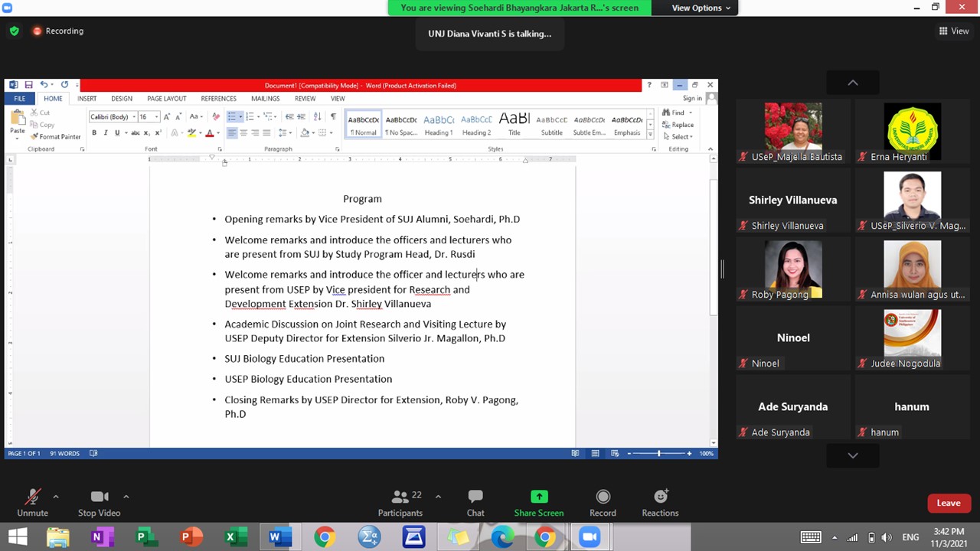Click the View layout button in Zoom
The image size is (980, 551).
tap(954, 31)
